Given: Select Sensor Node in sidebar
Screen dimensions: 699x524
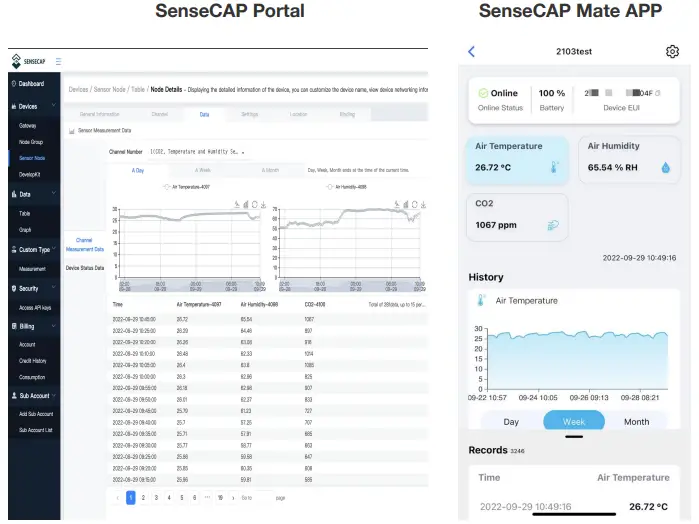Looking at the screenshot, I should coord(32,158).
